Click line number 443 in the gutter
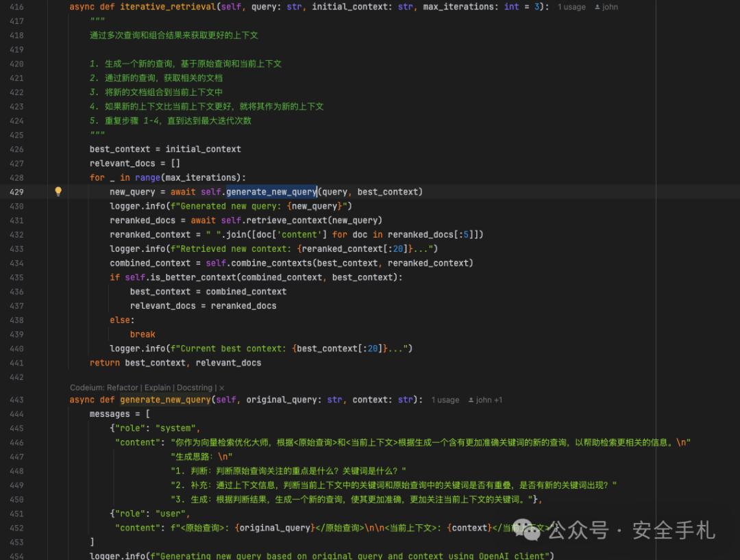Image resolution: width=740 pixels, height=560 pixels. click(x=16, y=400)
